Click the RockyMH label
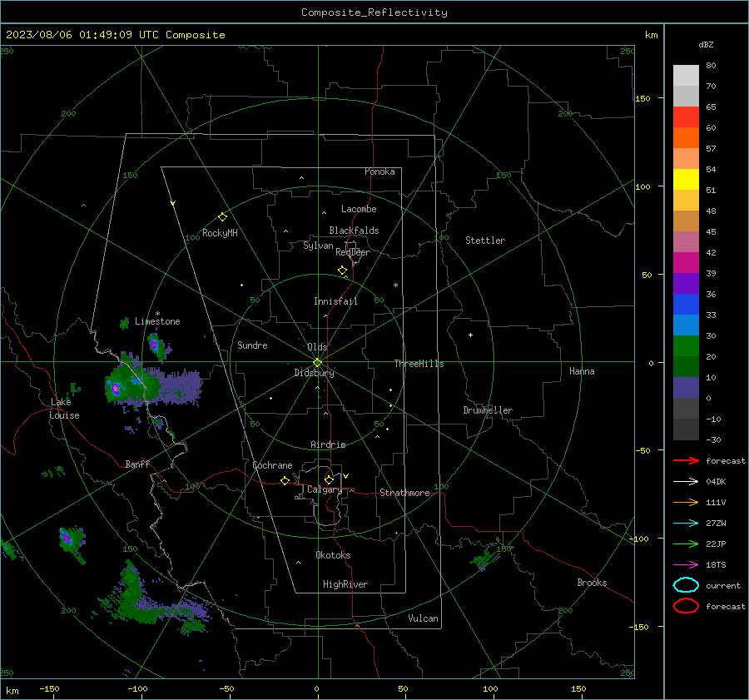Screen dimensions: 749x700 [220, 233]
